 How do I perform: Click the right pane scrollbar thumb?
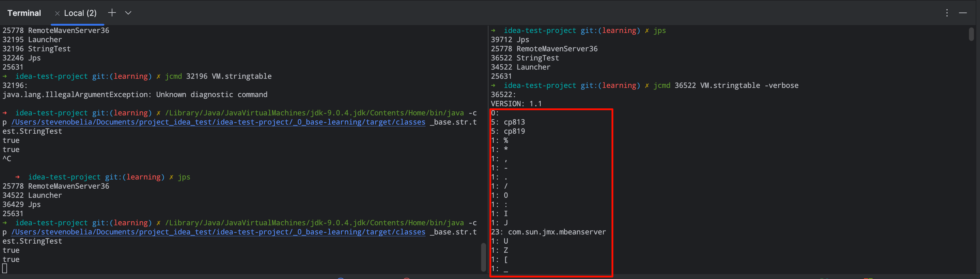(971, 34)
